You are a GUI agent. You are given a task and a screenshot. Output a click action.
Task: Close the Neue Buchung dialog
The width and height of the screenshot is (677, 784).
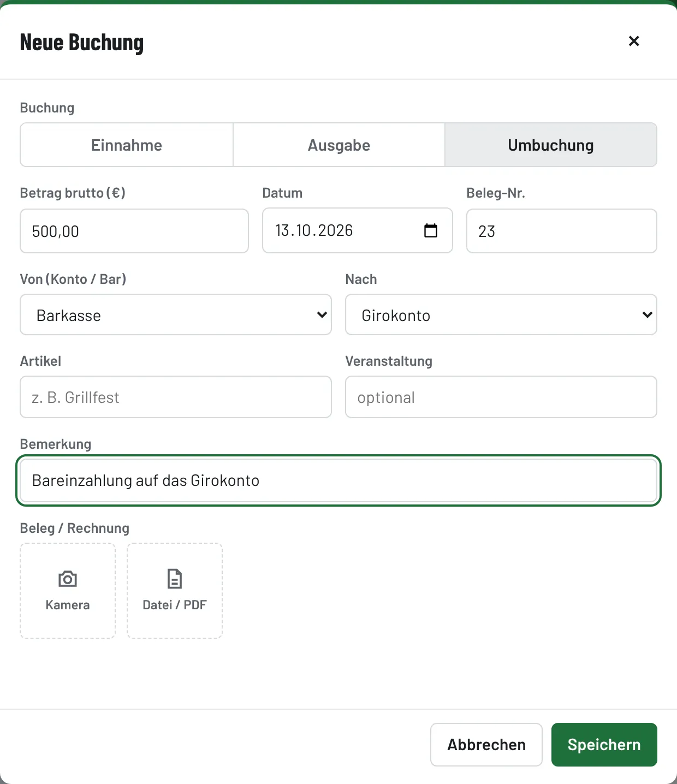pyautogui.click(x=634, y=41)
